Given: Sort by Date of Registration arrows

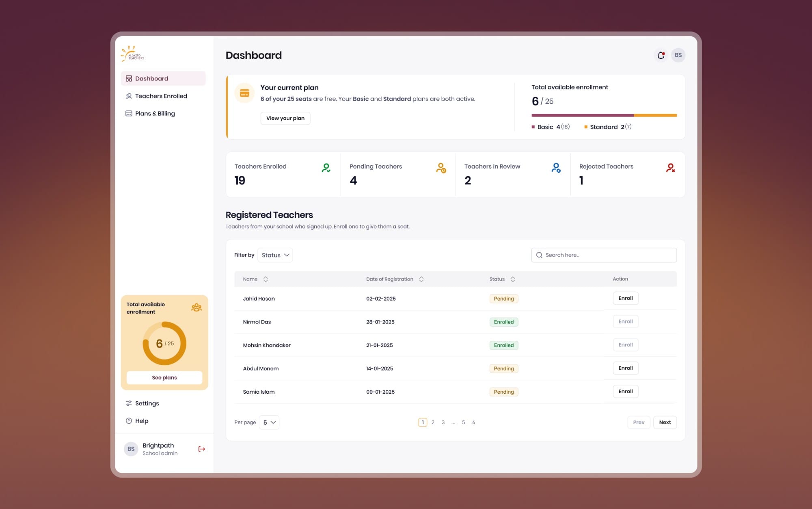Looking at the screenshot, I should (x=421, y=279).
